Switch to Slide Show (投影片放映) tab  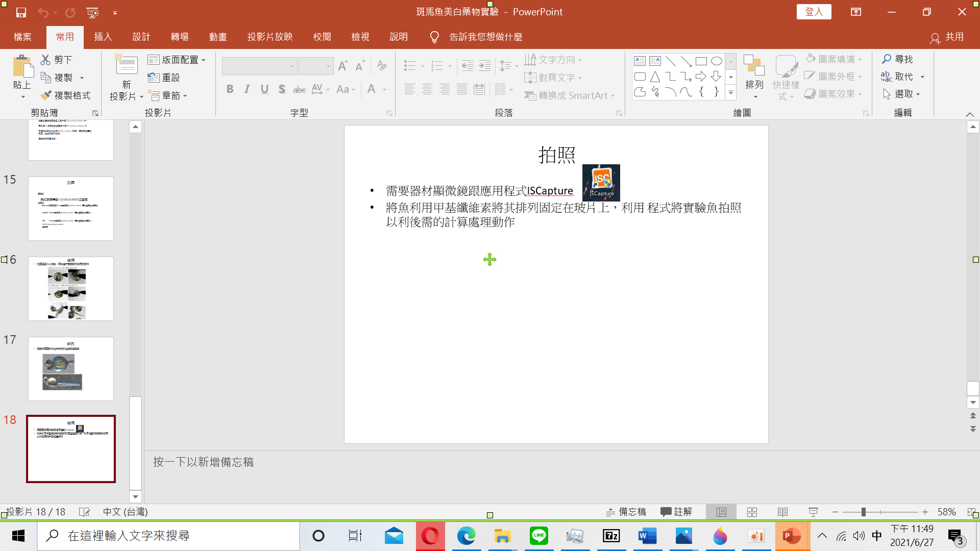pyautogui.click(x=270, y=37)
